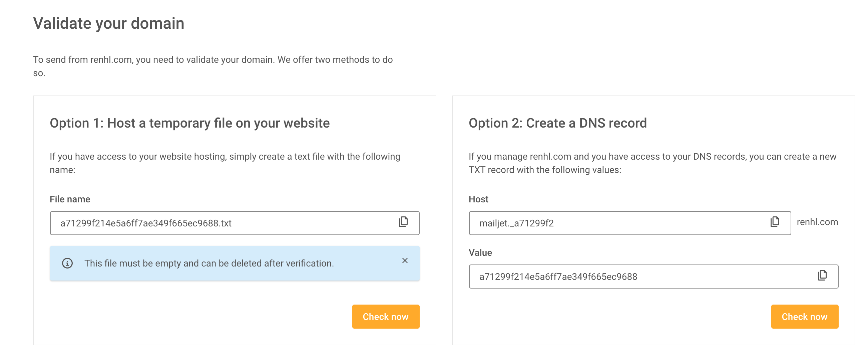Copy the TXT record Value
This screenshot has width=868, height=354.
tap(822, 276)
